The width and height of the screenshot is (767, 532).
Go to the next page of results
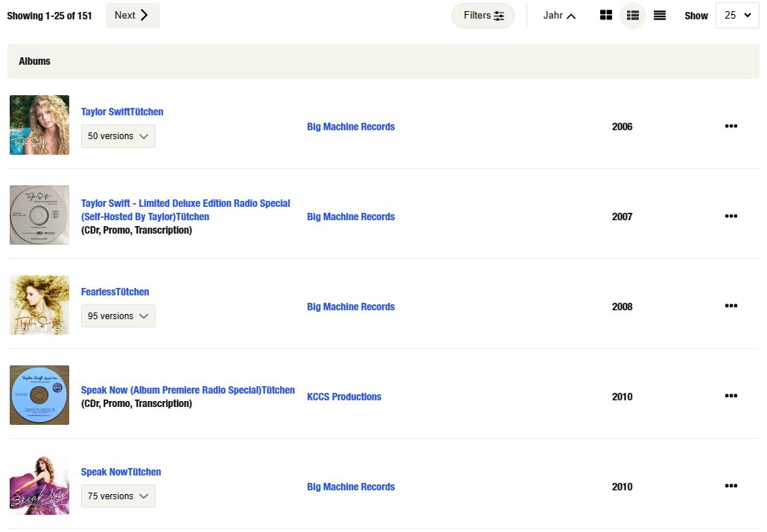click(x=133, y=15)
